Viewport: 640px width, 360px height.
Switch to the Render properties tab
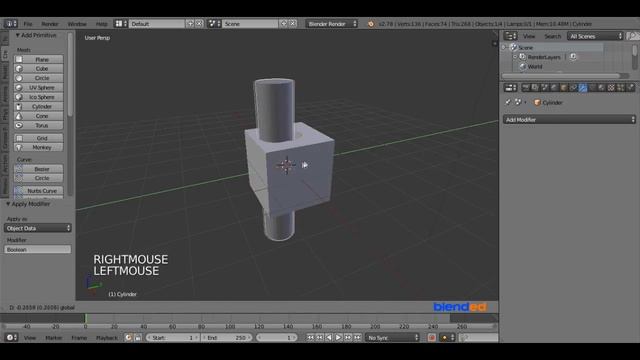pyautogui.click(x=526, y=87)
